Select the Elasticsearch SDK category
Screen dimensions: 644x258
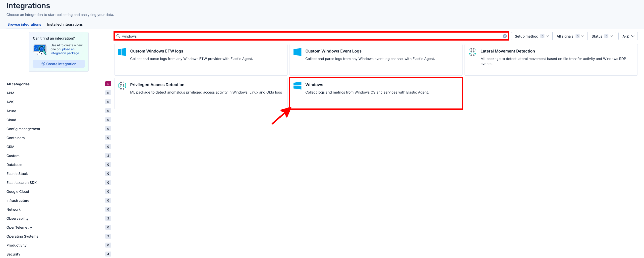click(59, 183)
